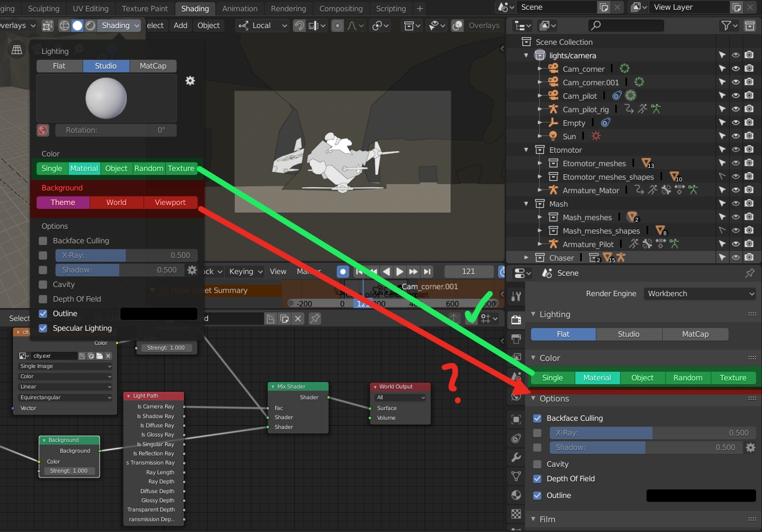The image size is (762, 532).
Task: Switch to the Texture Paint workspace tab
Action: pos(145,9)
